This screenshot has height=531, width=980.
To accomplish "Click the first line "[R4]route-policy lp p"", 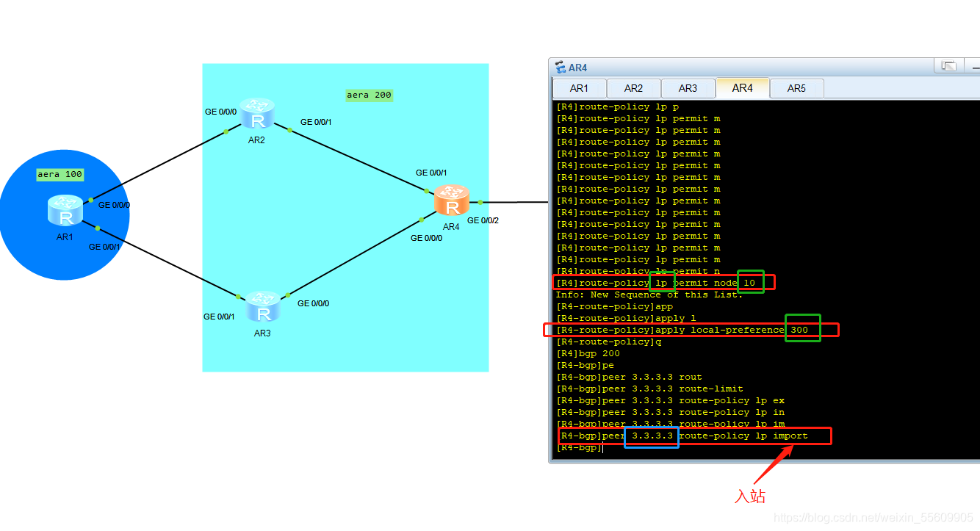I will tap(617, 106).
